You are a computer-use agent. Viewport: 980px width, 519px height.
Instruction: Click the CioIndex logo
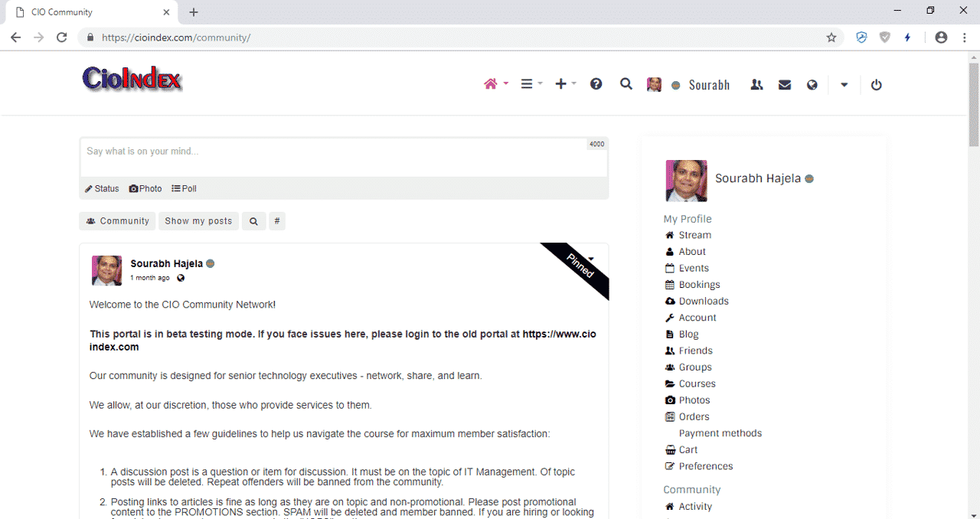[x=132, y=79]
